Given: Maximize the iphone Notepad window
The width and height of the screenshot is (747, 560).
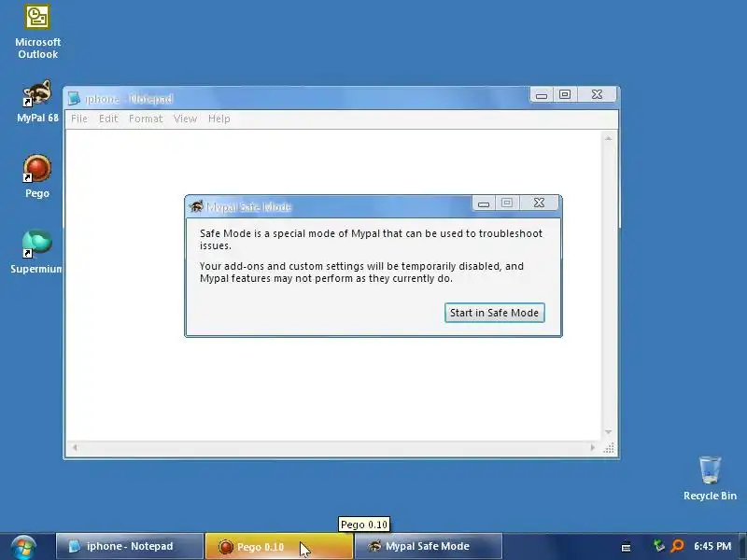Looking at the screenshot, I should (x=565, y=94).
